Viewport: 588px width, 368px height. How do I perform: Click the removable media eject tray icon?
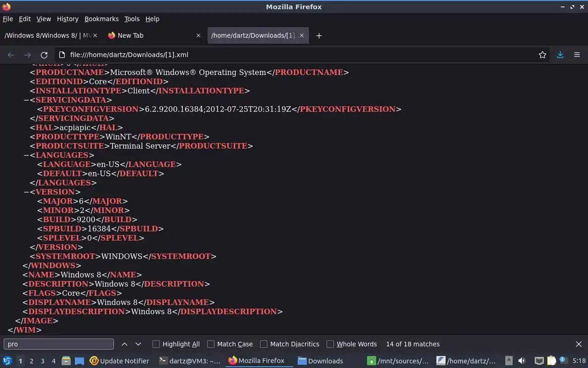pos(509,361)
